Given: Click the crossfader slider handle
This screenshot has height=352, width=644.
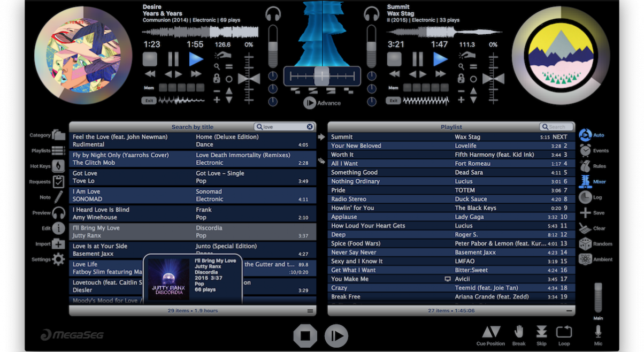Looking at the screenshot, I should point(322,75).
